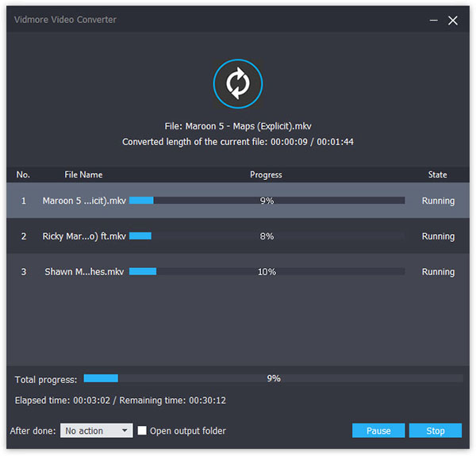The image size is (476, 456).
Task: Click the No. column header
Action: (x=23, y=174)
